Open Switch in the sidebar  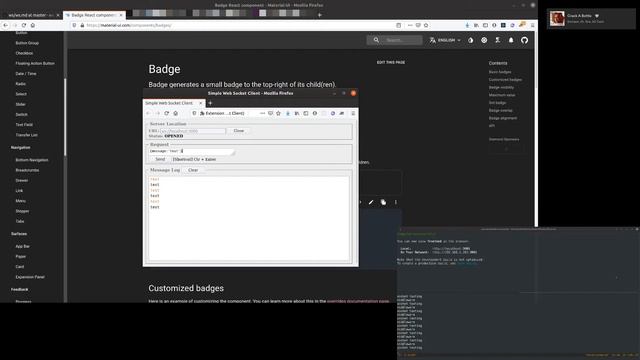(x=21, y=114)
